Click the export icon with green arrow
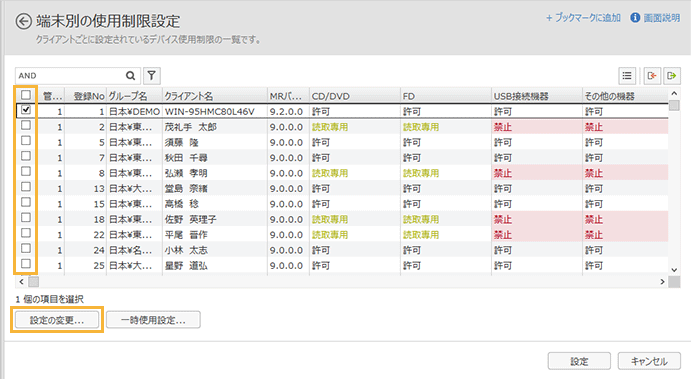This screenshot has width=691, height=379. (x=672, y=76)
